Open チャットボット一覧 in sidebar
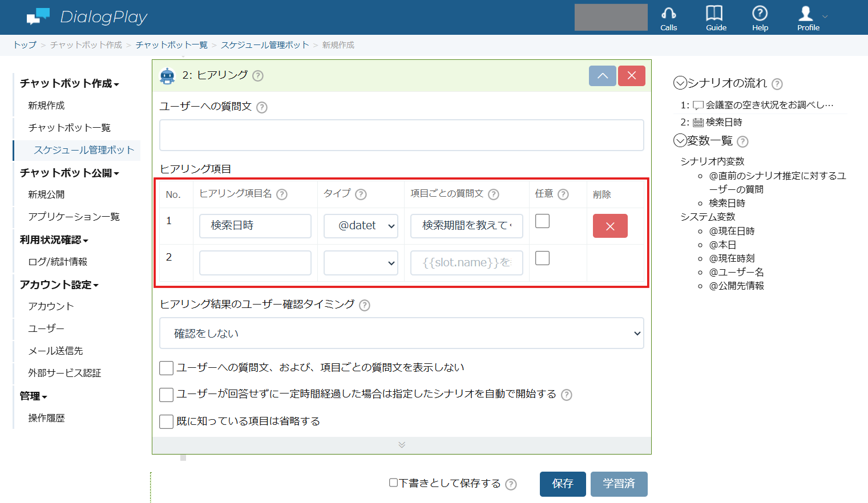This screenshot has height=503, width=868. [70, 128]
